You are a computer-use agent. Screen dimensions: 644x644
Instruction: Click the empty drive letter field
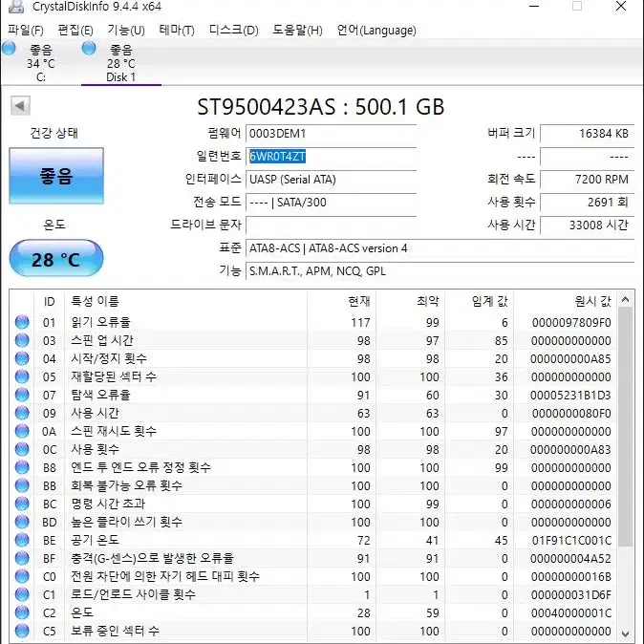(x=331, y=225)
